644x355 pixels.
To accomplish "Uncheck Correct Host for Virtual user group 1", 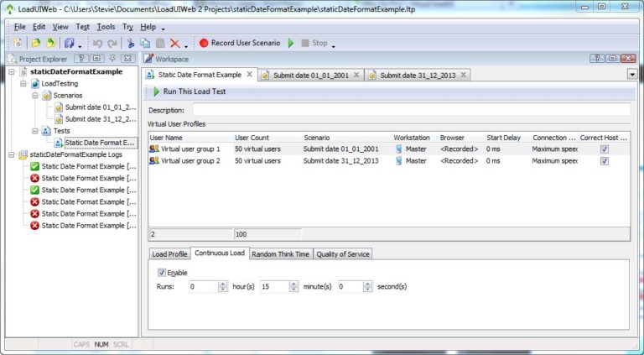I will 604,149.
